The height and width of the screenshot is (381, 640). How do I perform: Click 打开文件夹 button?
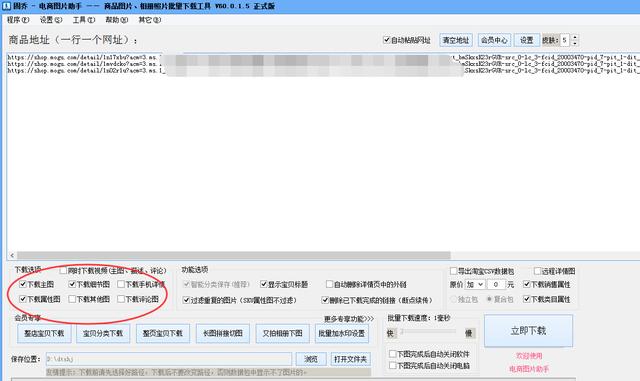(351, 359)
